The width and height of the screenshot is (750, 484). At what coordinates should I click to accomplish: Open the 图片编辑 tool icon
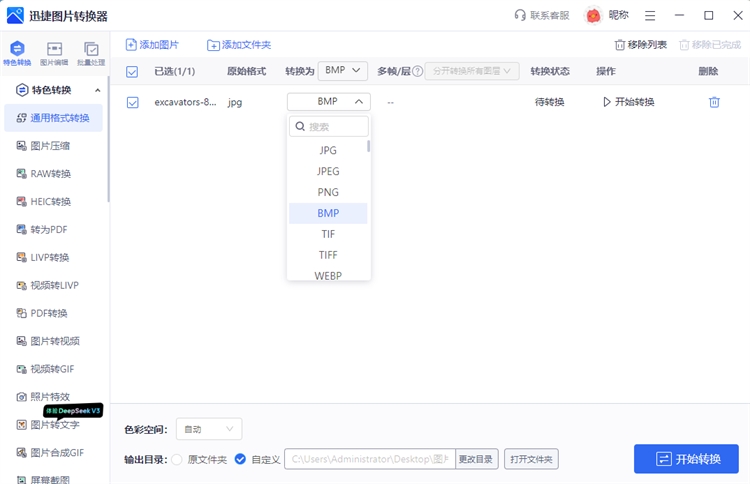pos(54,49)
